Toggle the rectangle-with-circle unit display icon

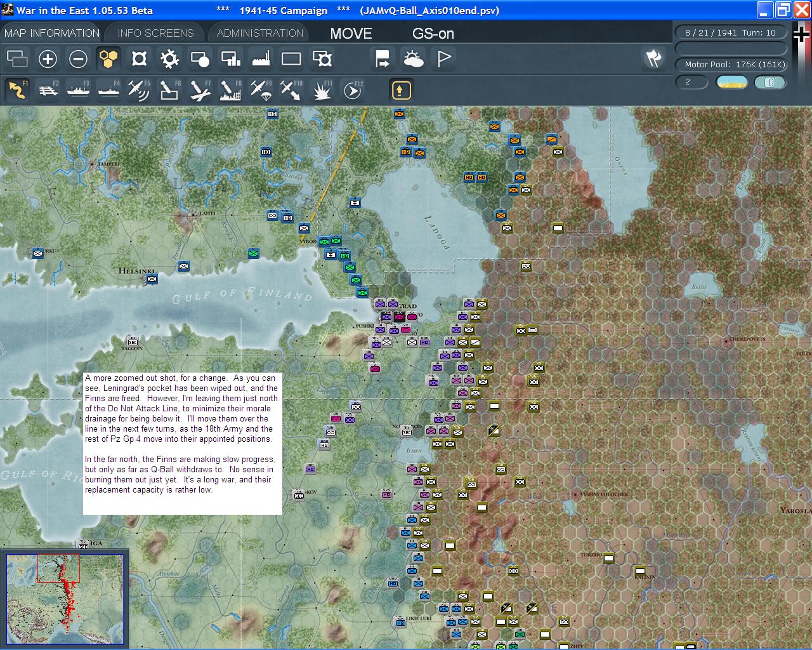coord(200,59)
